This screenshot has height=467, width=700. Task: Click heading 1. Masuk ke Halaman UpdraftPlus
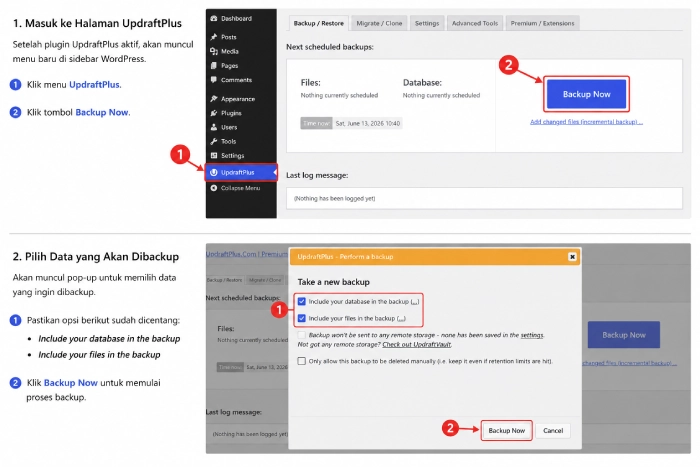point(97,23)
